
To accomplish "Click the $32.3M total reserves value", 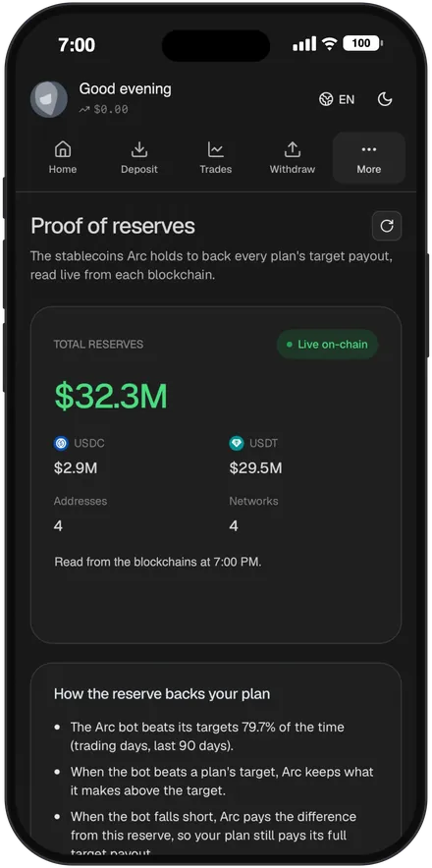I will pos(111,397).
